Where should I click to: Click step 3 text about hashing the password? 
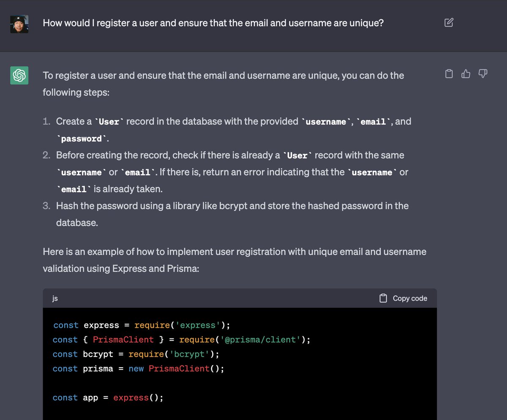pos(232,214)
